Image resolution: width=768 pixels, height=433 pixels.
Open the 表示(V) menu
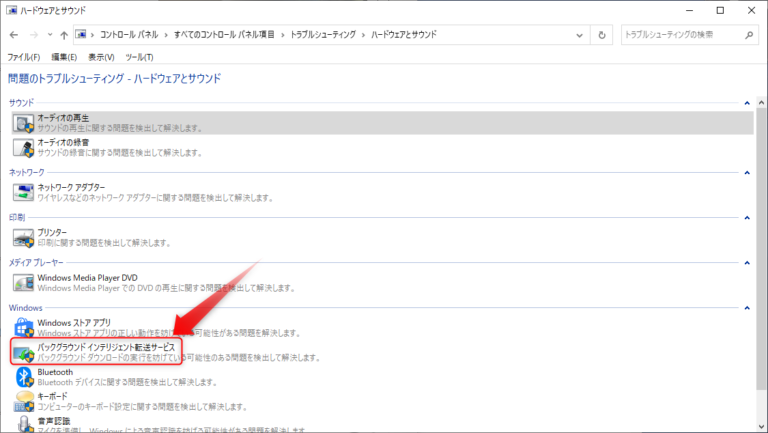coord(101,57)
